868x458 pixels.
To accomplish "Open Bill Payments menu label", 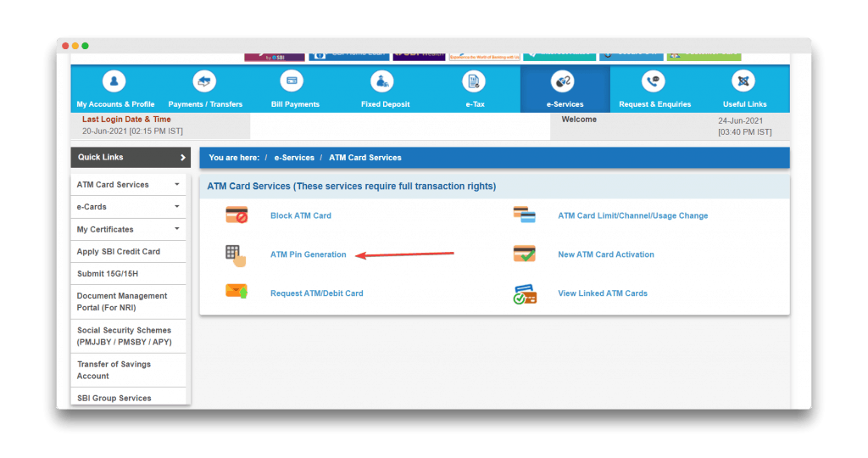I will [295, 104].
